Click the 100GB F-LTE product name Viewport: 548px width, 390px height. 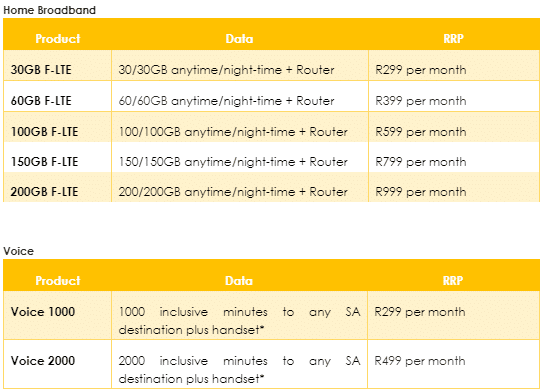tap(44, 132)
